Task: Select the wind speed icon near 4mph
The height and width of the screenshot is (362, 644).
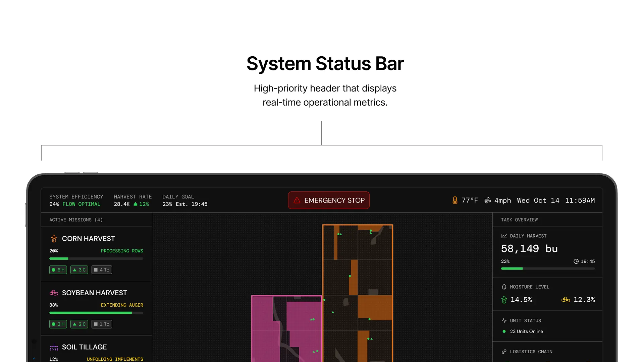Action: pos(487,200)
